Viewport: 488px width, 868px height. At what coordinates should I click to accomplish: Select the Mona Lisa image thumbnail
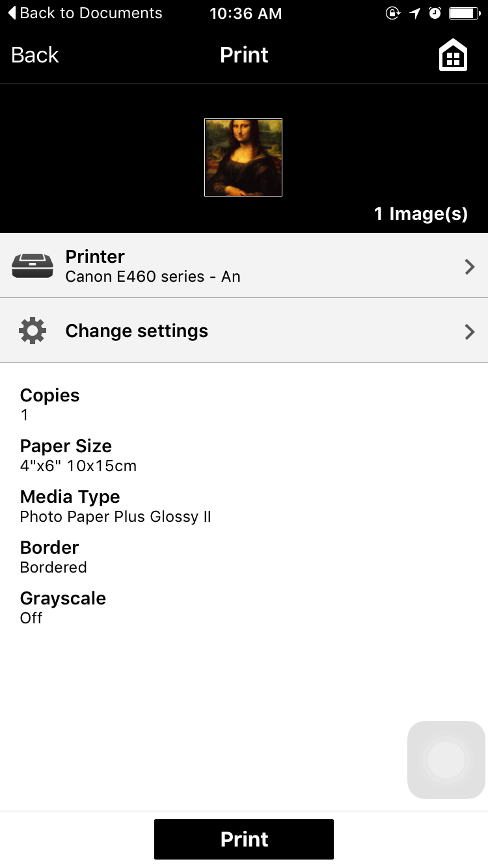click(x=243, y=157)
